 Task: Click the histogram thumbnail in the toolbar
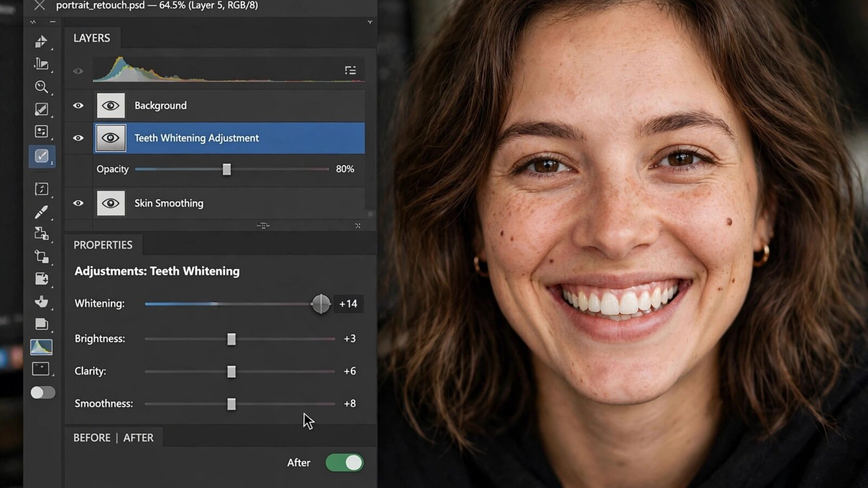tap(41, 347)
